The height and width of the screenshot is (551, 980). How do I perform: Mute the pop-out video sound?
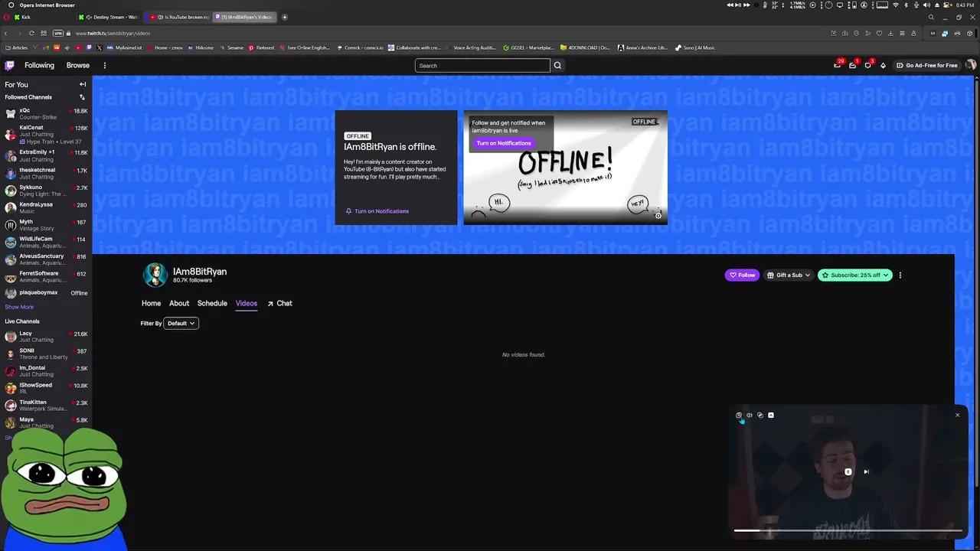pos(750,415)
